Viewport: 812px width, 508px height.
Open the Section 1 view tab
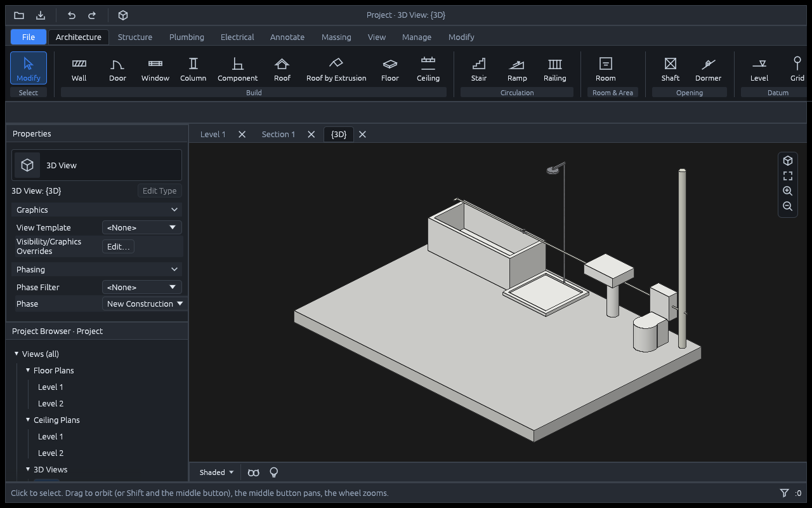click(x=278, y=134)
